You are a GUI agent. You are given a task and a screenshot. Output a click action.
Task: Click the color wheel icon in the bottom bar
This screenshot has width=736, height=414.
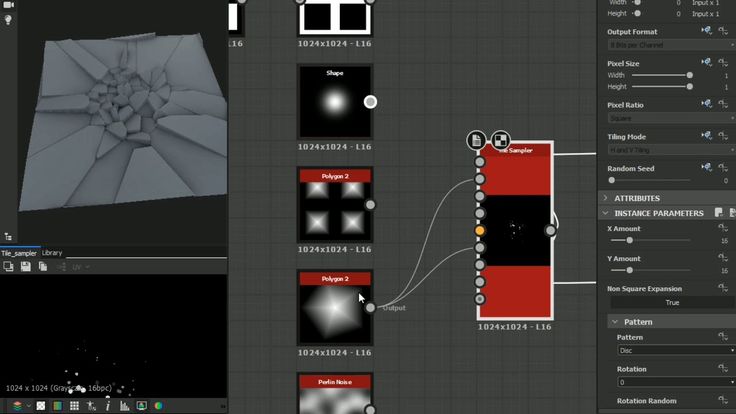pos(158,406)
